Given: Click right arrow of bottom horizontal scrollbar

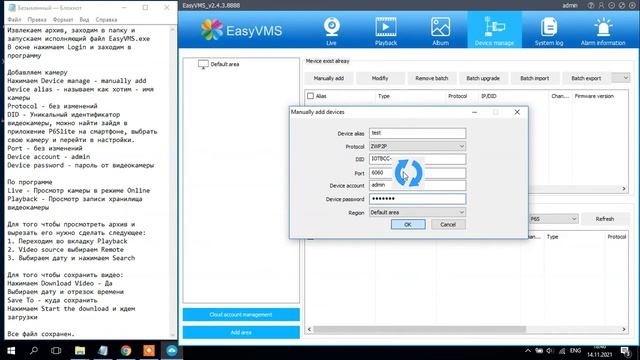Looking at the screenshot, I should 624,329.
